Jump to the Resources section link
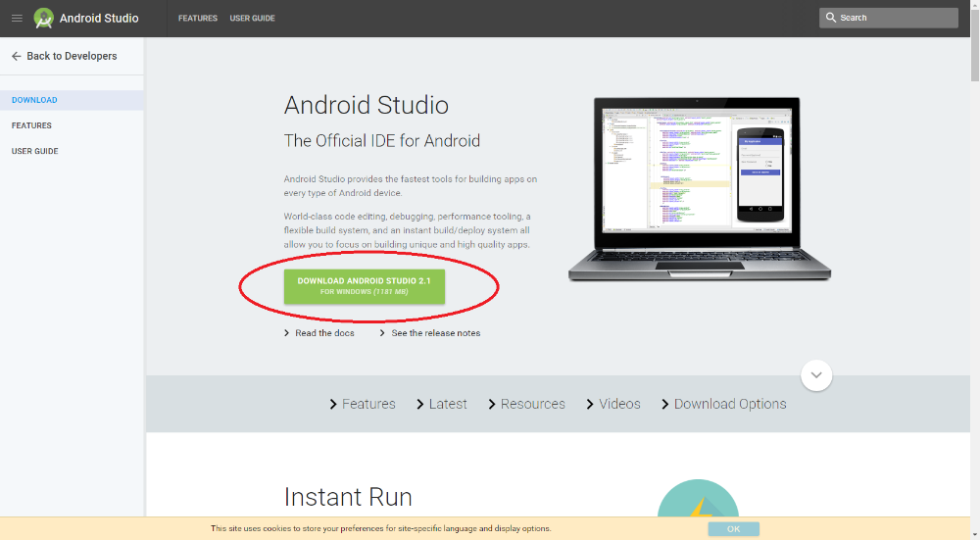980x540 pixels. tap(526, 405)
